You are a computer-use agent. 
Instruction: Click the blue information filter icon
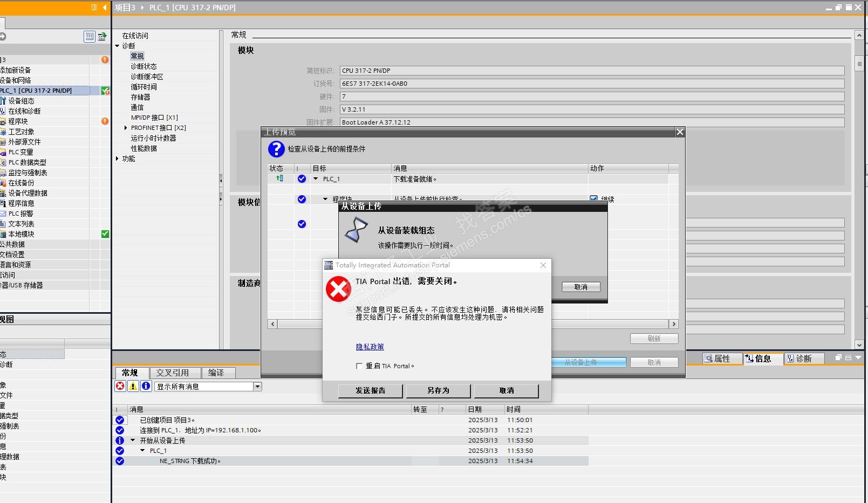(x=146, y=386)
